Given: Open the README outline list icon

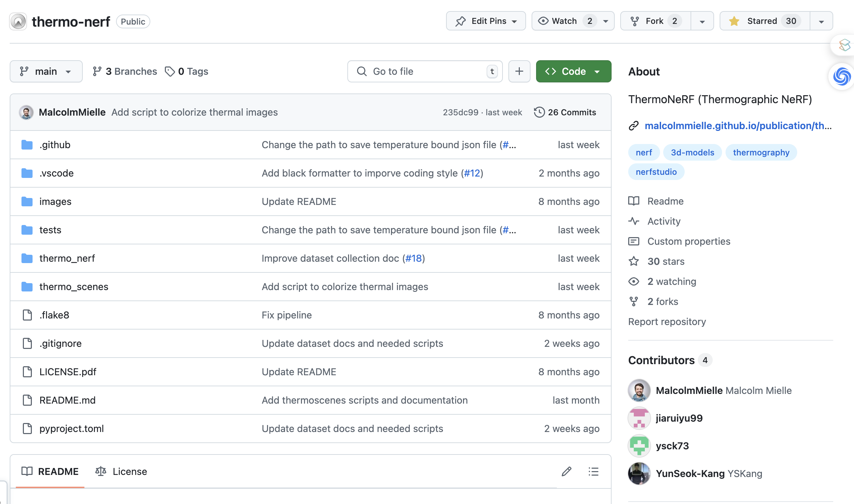Looking at the screenshot, I should (x=593, y=471).
